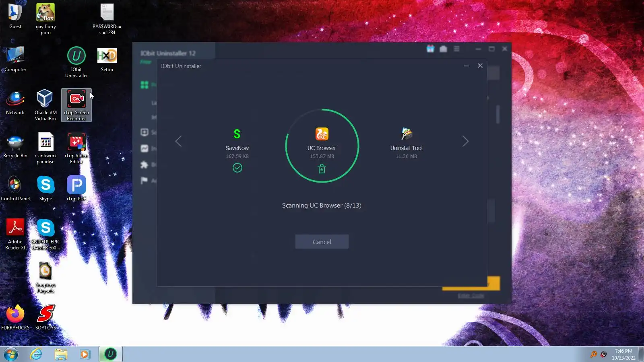Select the Network desktop icon

[x=15, y=102]
